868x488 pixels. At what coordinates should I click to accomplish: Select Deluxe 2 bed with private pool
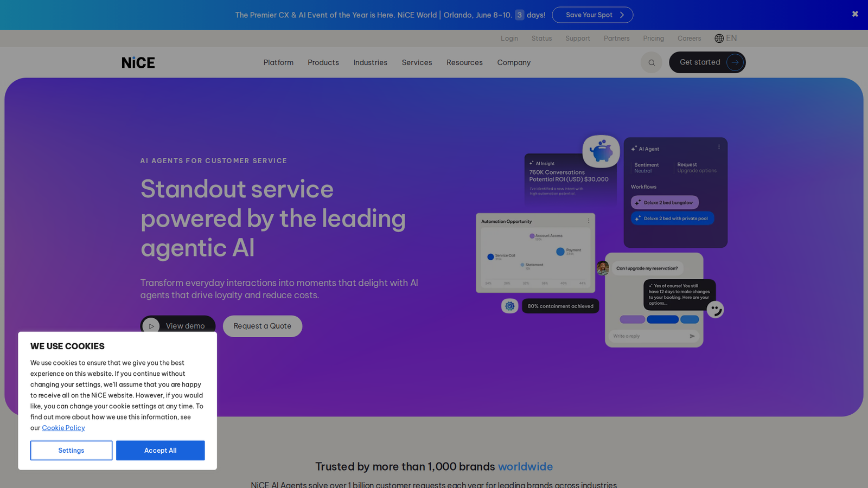click(x=672, y=218)
